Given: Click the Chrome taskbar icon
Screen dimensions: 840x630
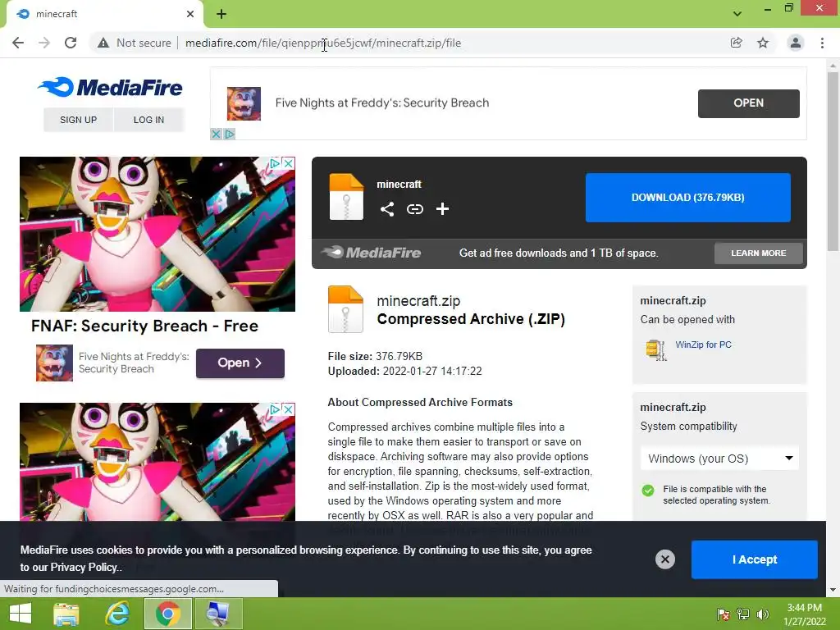Looking at the screenshot, I should click(167, 614).
